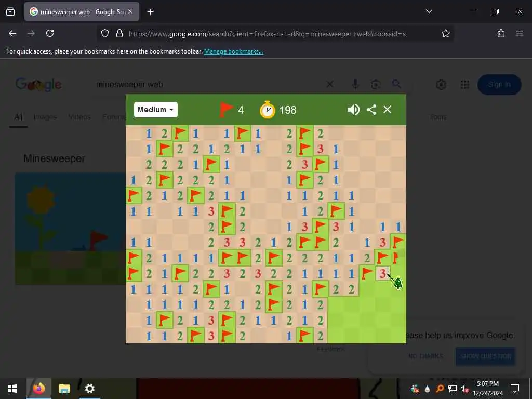
Task: Go back to the previous page
Action: 12,33
